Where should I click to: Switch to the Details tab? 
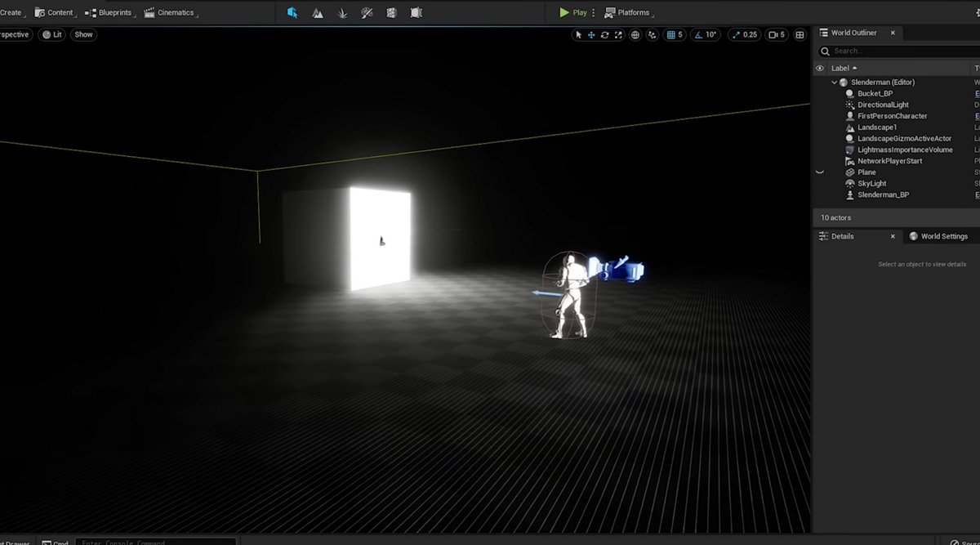(842, 236)
